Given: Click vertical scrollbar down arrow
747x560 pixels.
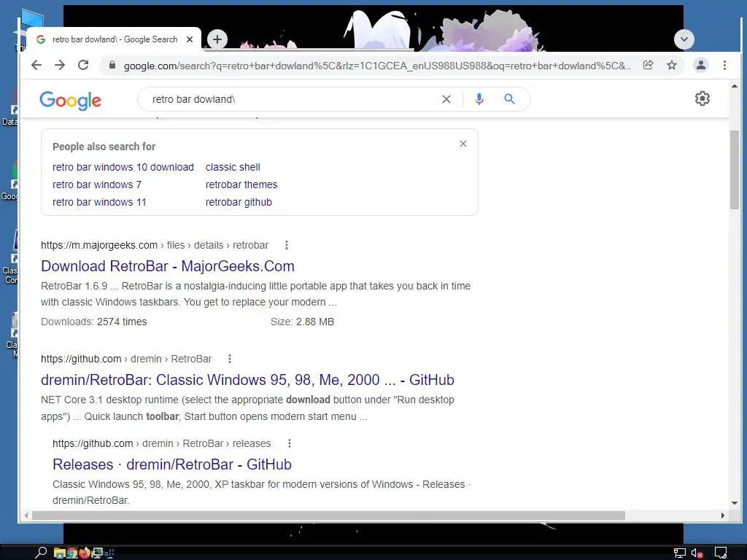Looking at the screenshot, I should click(x=734, y=503).
